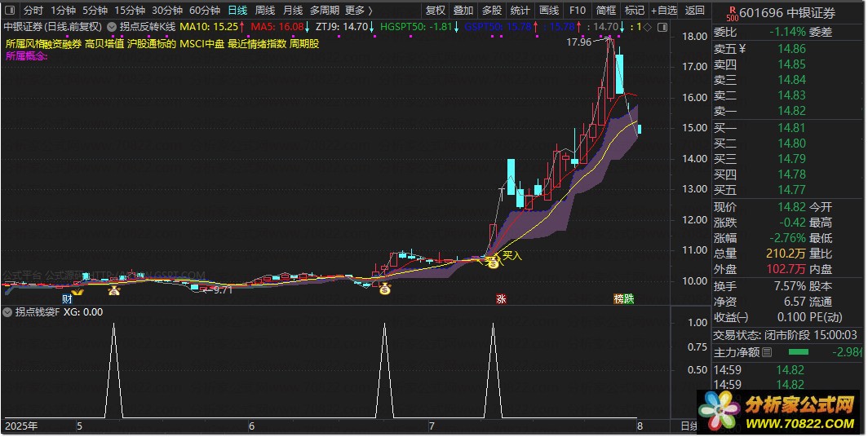This screenshot has height=437, width=868.
Task: Click the list icon next to 主力净额
Action: (767, 352)
